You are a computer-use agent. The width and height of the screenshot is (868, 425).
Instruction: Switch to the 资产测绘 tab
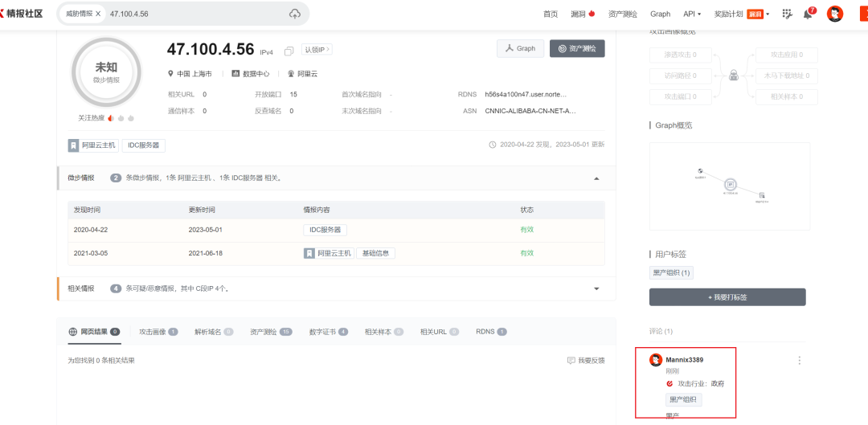(x=270, y=331)
